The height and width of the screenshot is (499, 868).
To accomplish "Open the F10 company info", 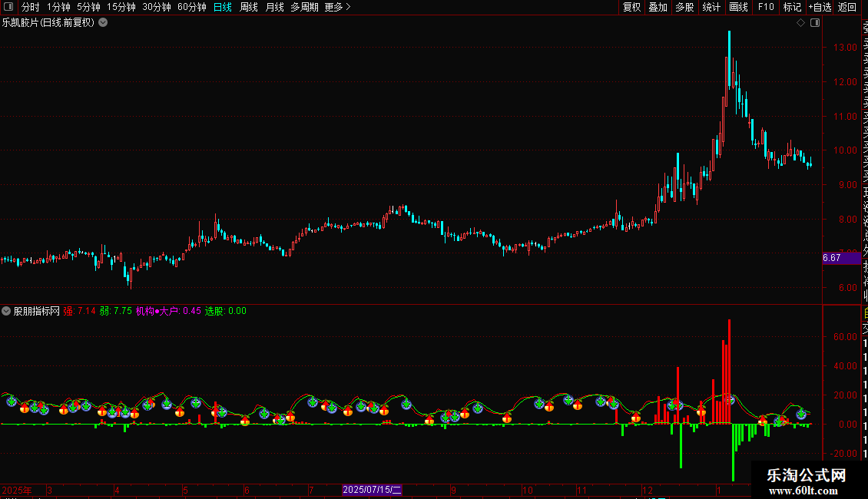I will (x=766, y=7).
